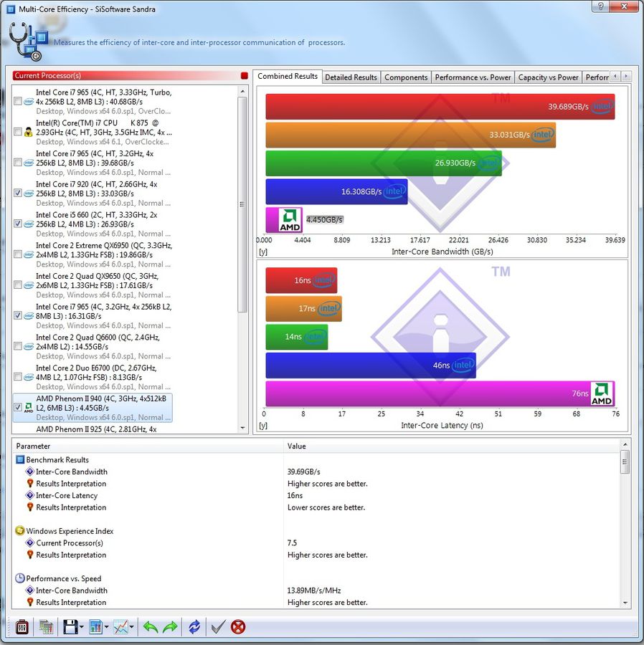
Task: Click the AMD icon beside Phenom II 940
Action: coord(29,408)
